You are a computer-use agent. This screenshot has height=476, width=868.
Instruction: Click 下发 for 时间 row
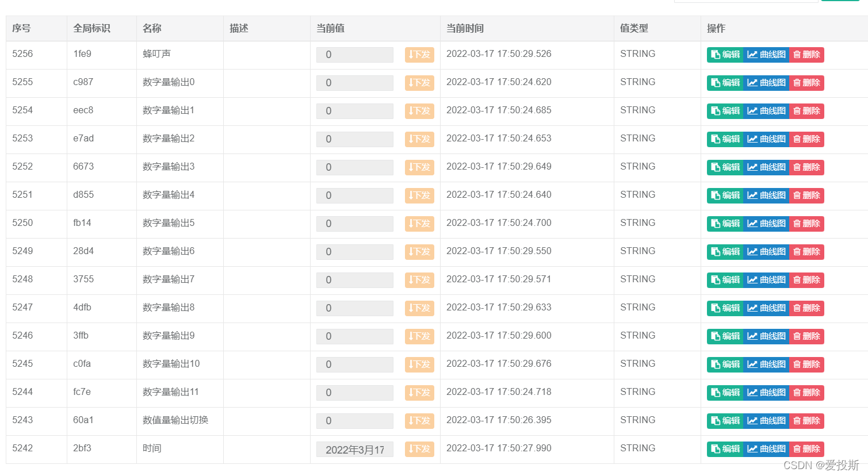419,449
